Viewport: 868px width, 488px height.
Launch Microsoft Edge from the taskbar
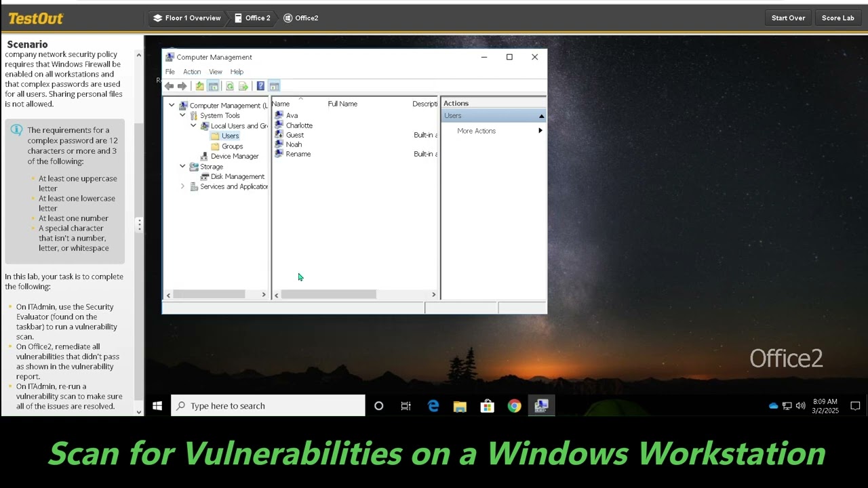[x=433, y=406]
